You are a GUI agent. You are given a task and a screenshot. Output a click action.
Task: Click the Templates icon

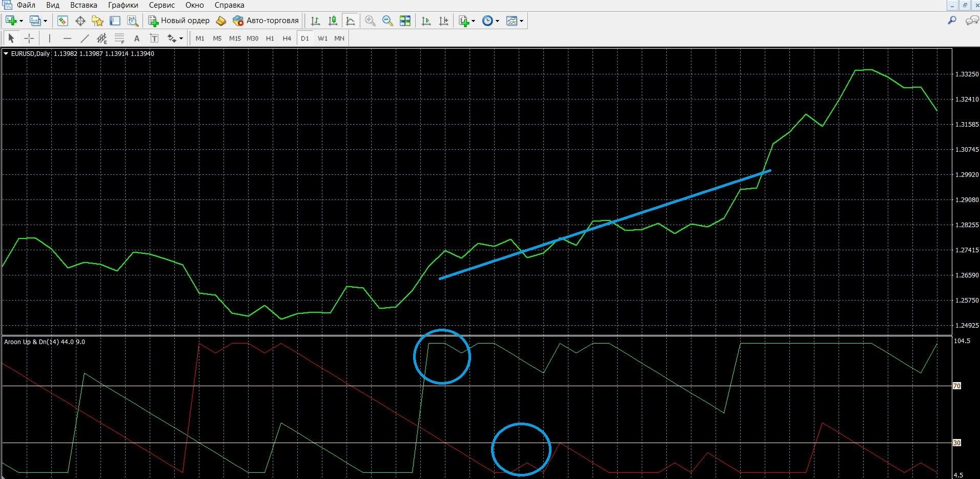[x=512, y=21]
